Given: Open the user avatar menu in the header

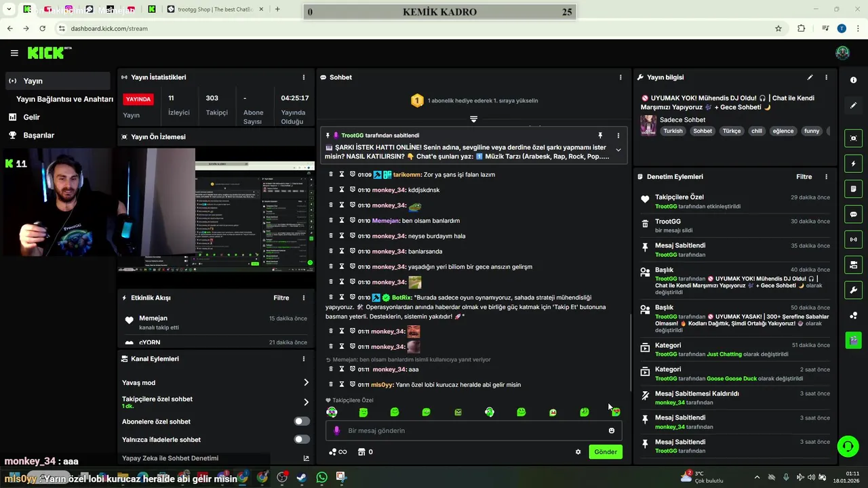Looking at the screenshot, I should 842,53.
